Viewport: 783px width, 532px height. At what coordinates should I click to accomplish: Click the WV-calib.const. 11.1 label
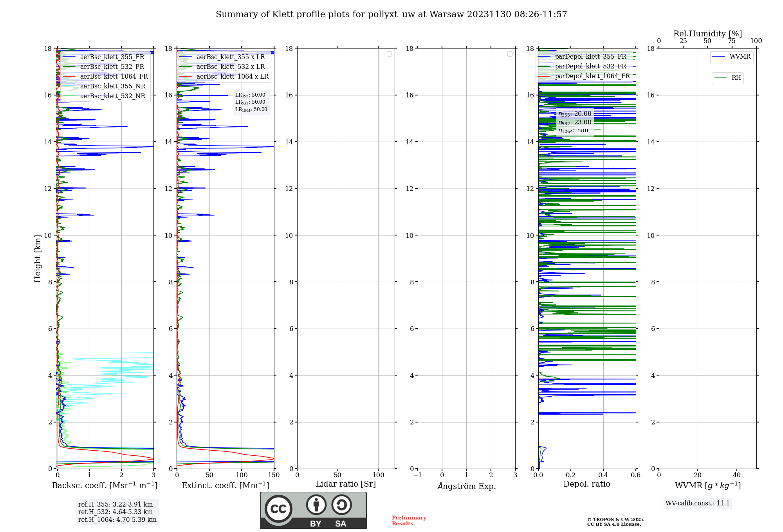(697, 503)
